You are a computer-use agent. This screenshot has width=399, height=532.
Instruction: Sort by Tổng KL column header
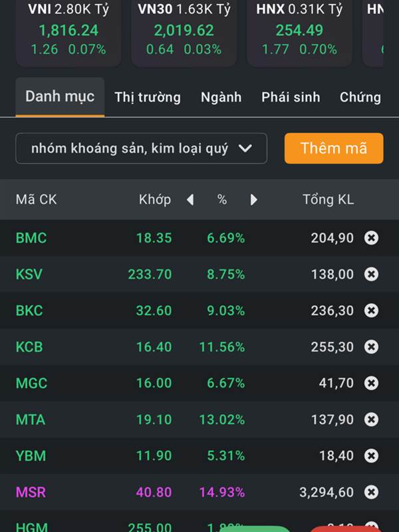[x=328, y=199]
